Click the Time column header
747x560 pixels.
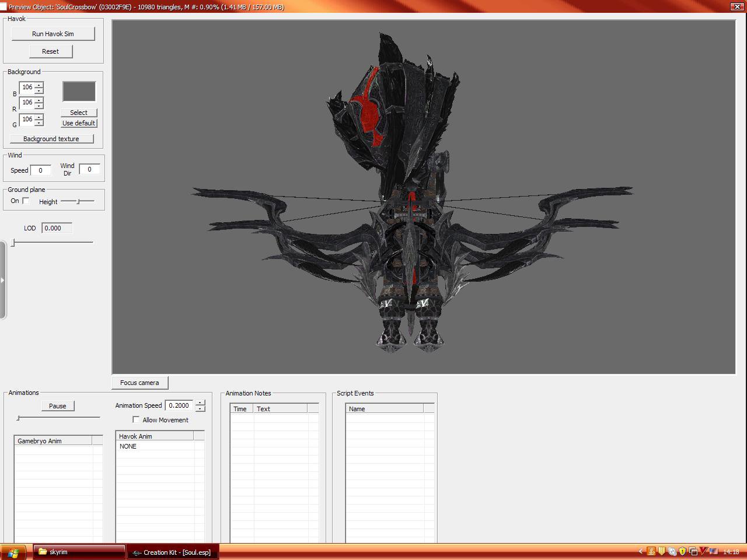(242, 409)
